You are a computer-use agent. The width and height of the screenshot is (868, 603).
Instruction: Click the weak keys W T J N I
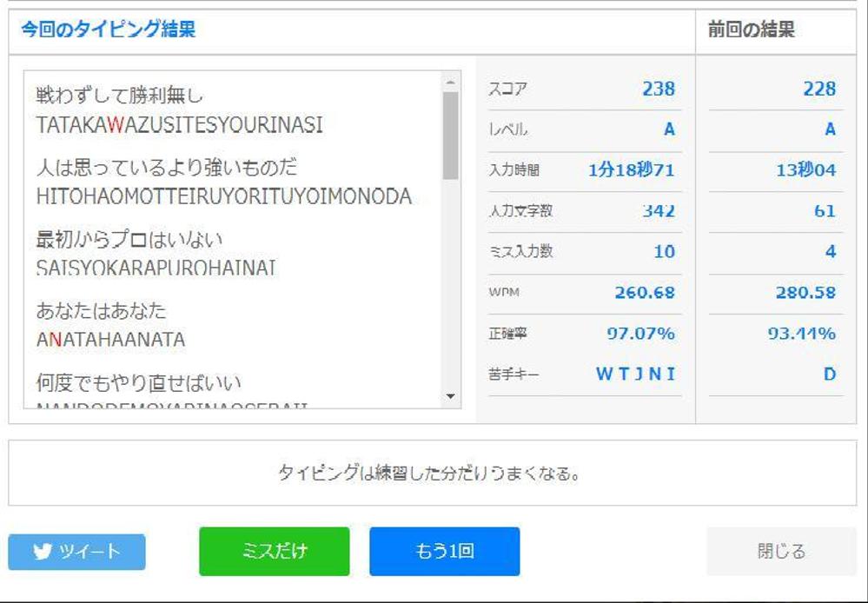point(635,374)
